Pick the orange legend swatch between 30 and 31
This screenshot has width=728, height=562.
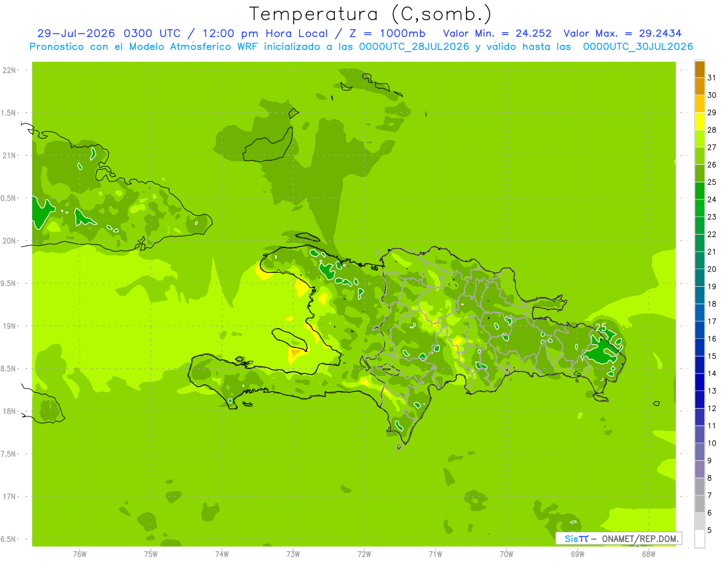(699, 86)
